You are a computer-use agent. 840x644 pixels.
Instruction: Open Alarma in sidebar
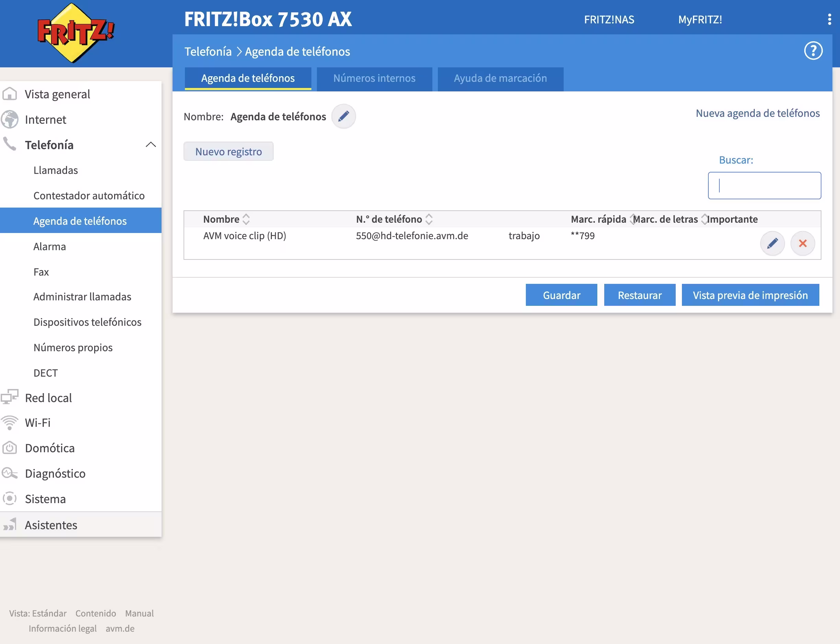(49, 246)
